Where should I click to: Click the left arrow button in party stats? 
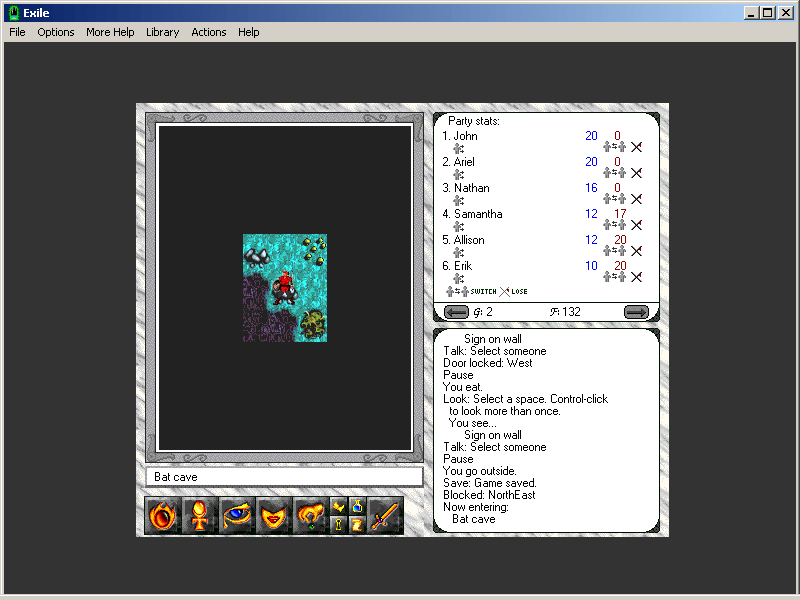point(456,312)
